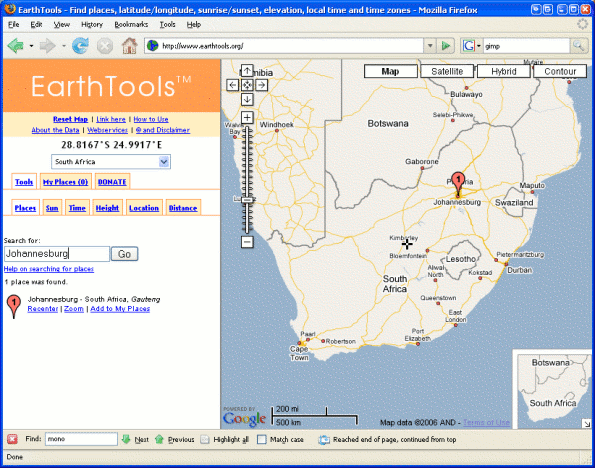Viewport: 595px width, 468px height.
Task: Open the Tools menu in menu bar
Action: (x=167, y=24)
